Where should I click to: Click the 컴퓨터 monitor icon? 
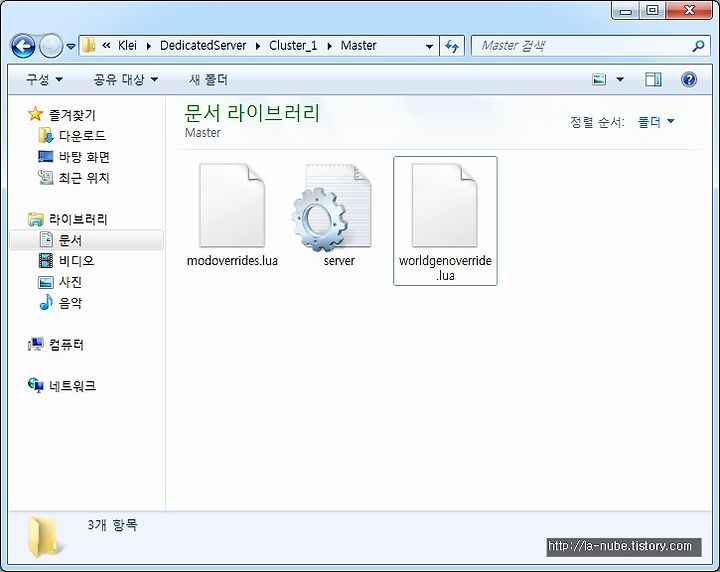point(35,344)
